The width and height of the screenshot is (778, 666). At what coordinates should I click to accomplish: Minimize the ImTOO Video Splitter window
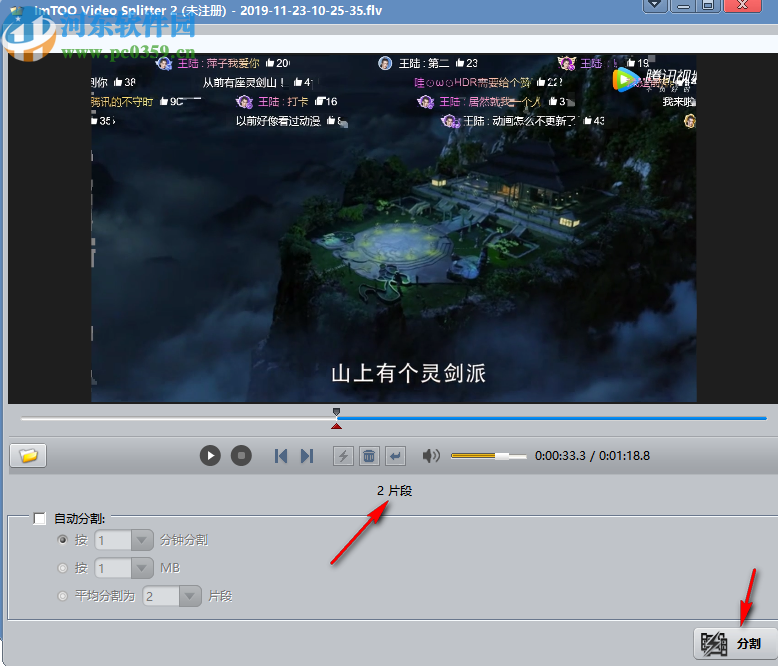(683, 5)
